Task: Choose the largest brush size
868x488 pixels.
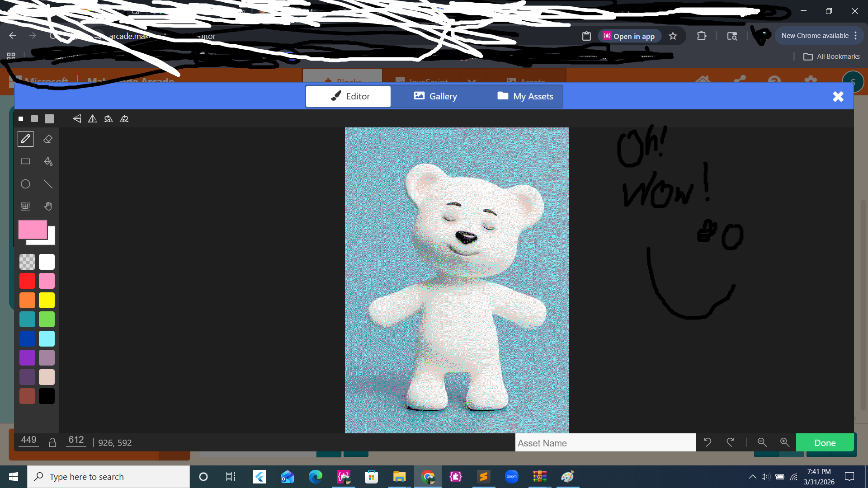Action: click(x=49, y=119)
